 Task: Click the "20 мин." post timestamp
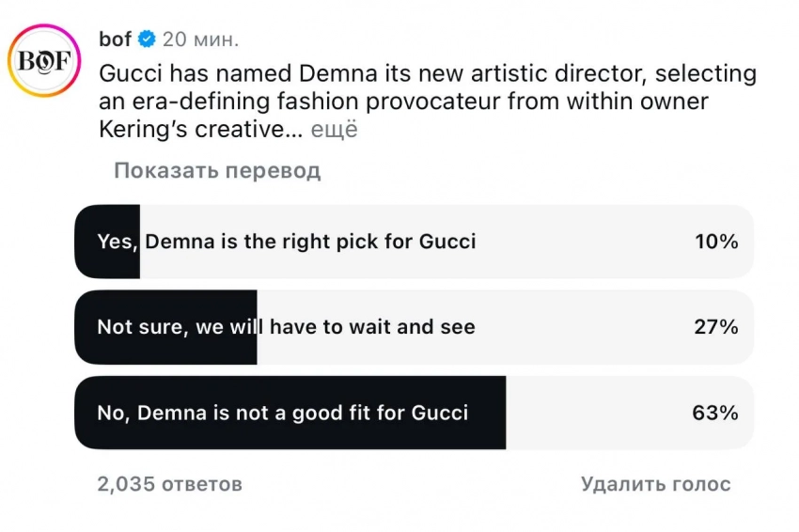201,39
